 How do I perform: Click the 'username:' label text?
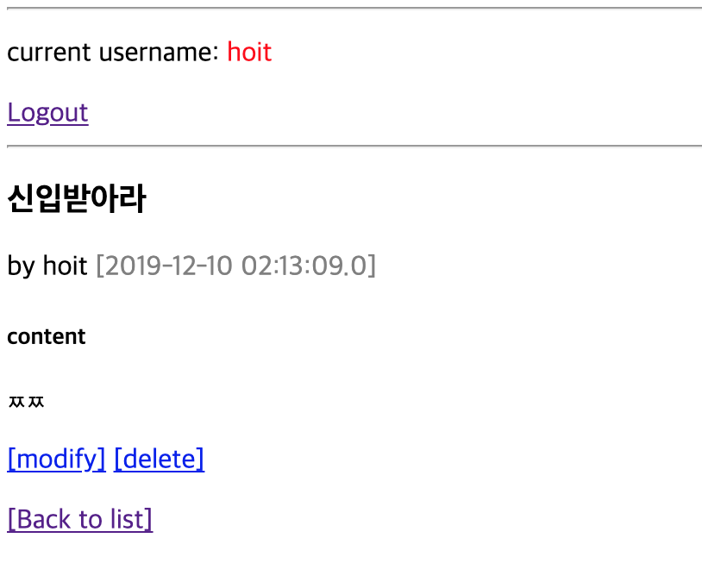[160, 53]
